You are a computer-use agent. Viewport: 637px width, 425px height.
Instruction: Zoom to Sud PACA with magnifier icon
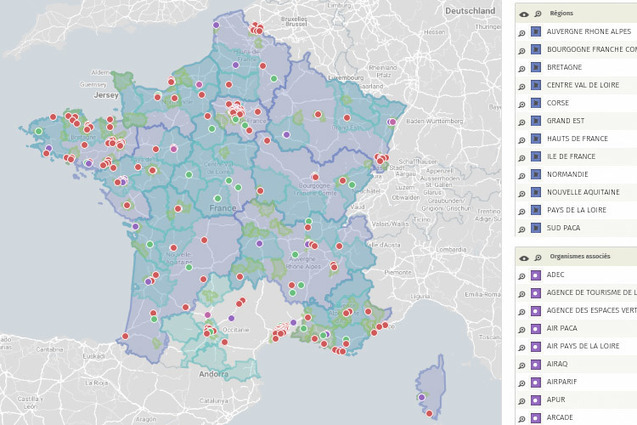522,230
